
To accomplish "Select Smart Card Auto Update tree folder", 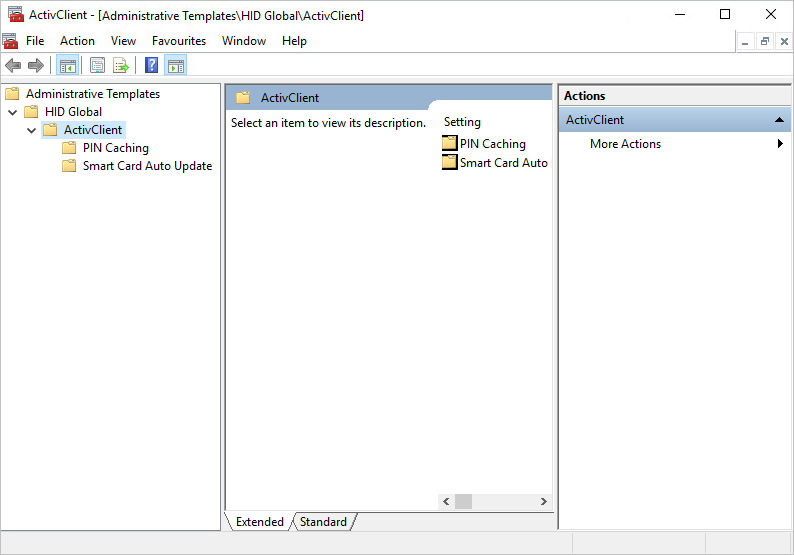I will click(147, 166).
